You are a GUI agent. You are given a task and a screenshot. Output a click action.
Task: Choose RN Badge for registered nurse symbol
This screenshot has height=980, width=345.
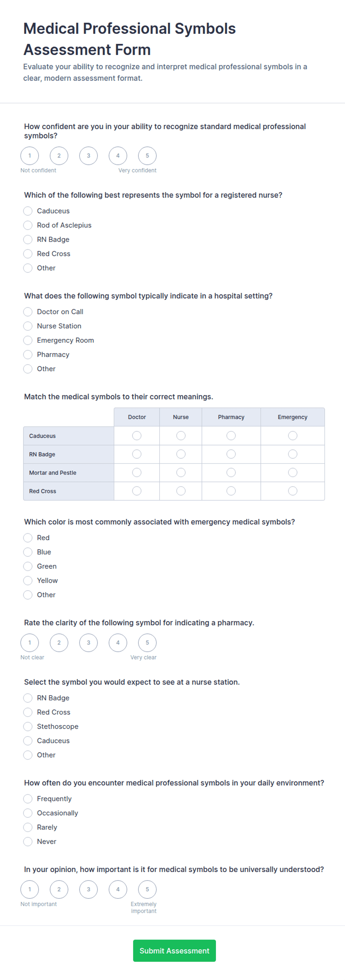28,239
